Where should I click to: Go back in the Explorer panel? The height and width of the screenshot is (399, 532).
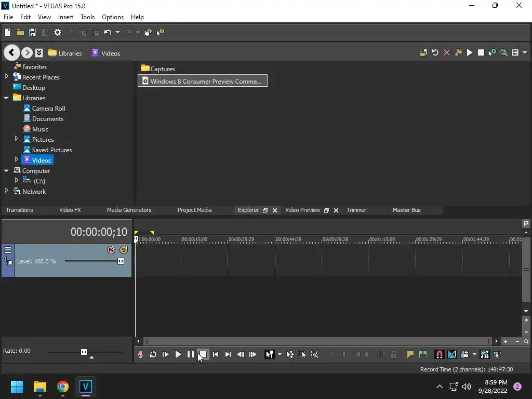(11, 52)
